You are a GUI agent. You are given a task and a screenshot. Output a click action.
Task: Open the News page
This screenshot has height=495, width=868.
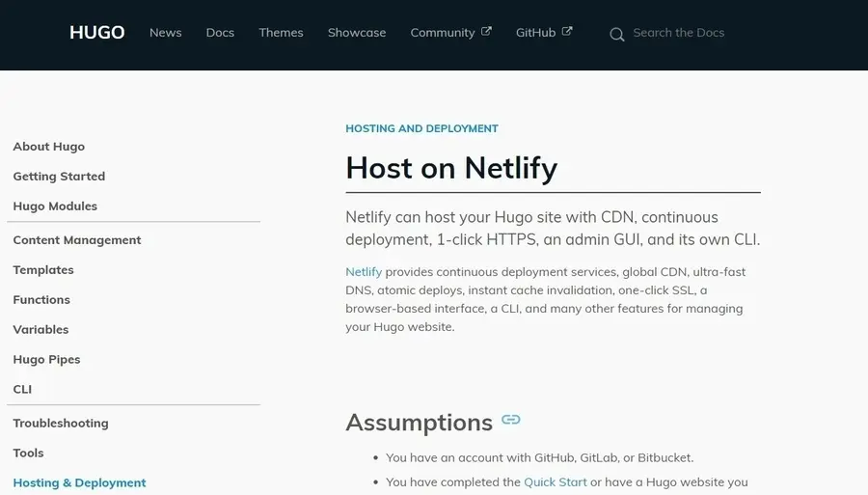pos(166,33)
